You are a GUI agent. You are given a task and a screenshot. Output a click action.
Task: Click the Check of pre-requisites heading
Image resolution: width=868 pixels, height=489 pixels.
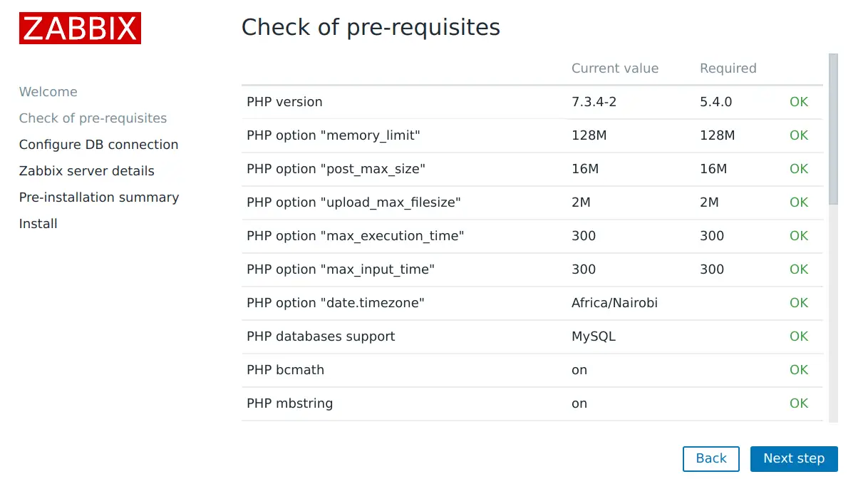371,27
